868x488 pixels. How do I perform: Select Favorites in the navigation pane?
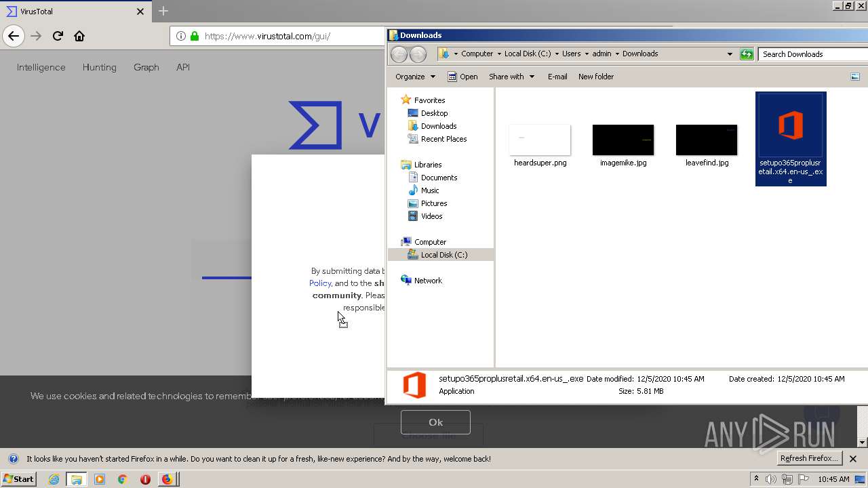(422, 100)
